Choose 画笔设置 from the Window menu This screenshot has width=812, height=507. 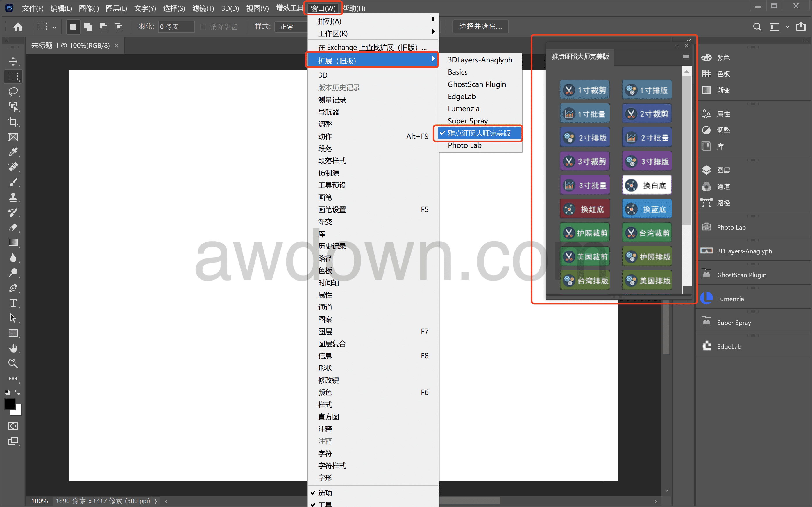click(x=332, y=210)
